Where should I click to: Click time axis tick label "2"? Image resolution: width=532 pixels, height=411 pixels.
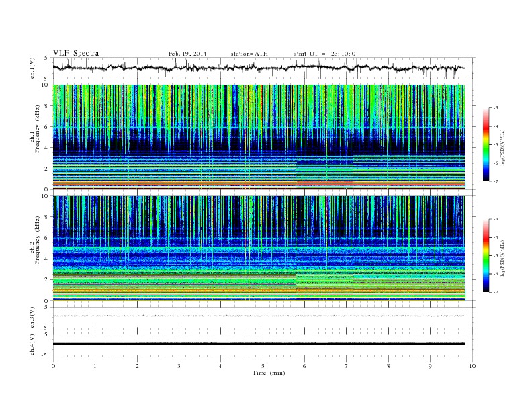137,366
